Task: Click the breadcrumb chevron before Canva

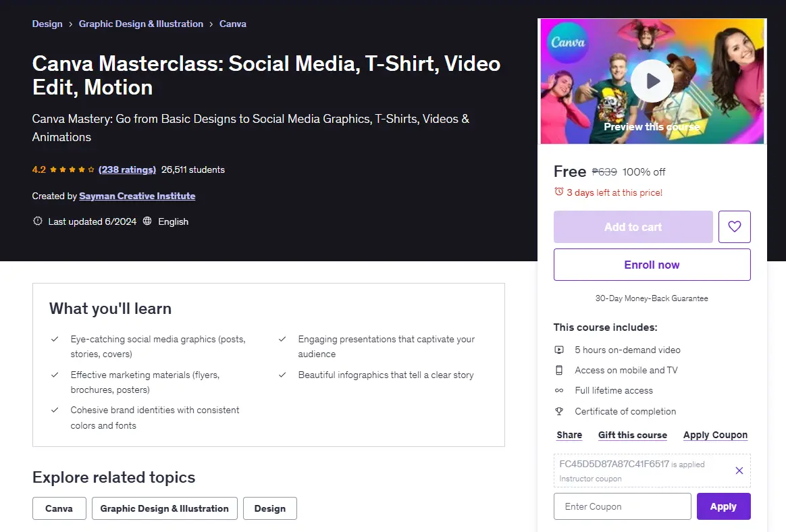Action: pos(211,24)
